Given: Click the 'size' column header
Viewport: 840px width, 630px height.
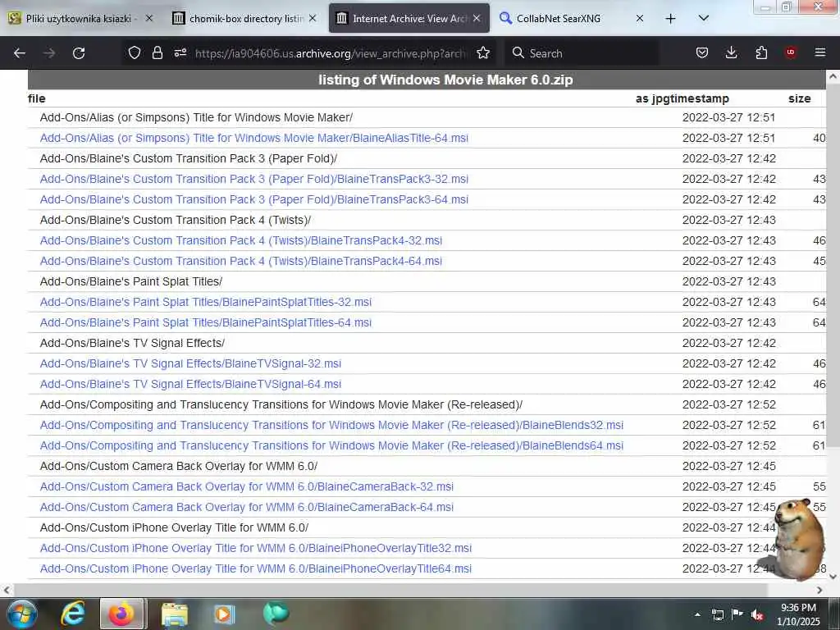Looking at the screenshot, I should (x=799, y=98).
